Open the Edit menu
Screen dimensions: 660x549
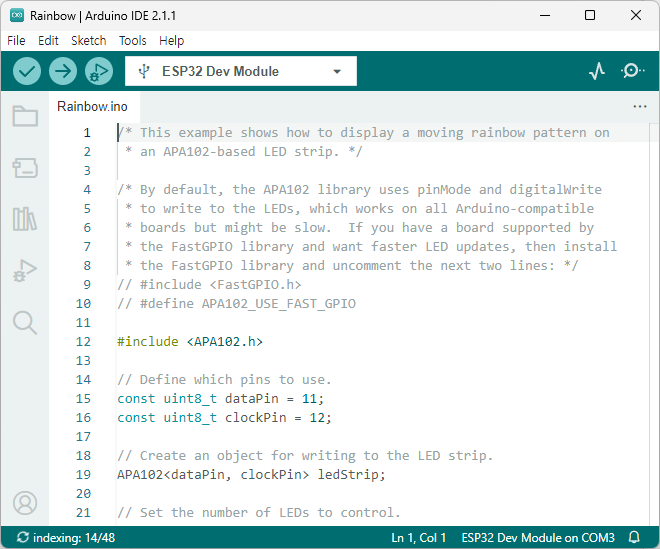coord(48,40)
